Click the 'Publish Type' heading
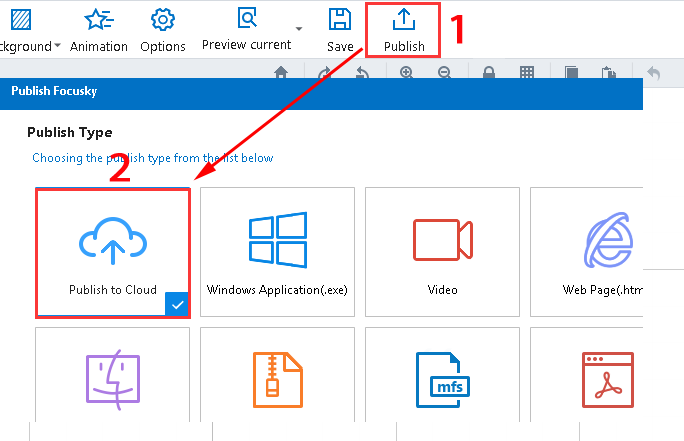 tap(70, 132)
